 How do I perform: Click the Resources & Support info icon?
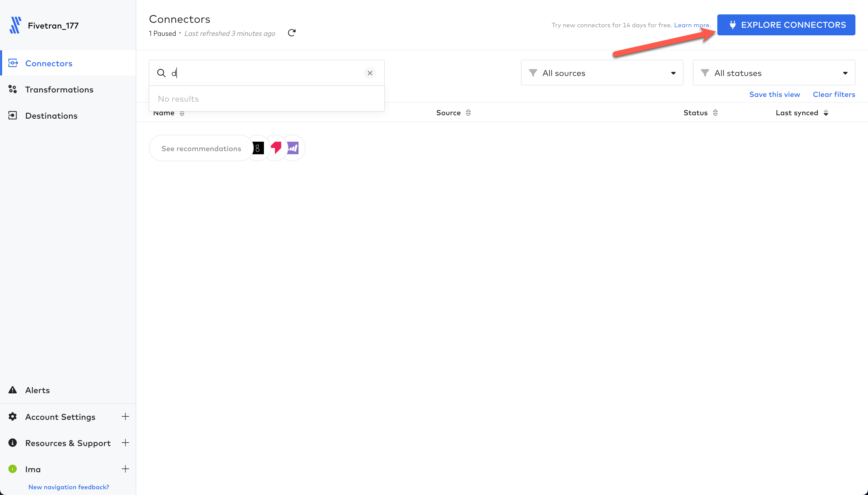13,443
